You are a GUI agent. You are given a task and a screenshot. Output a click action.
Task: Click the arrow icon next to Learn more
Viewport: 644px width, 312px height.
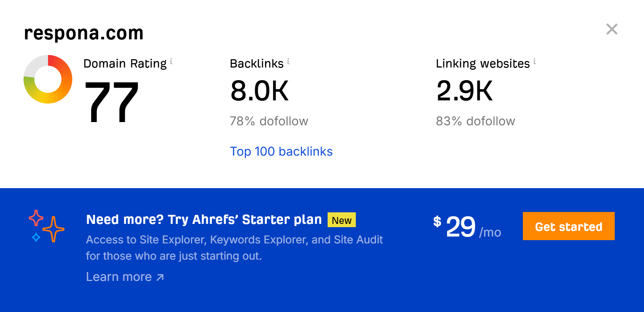coord(159,277)
